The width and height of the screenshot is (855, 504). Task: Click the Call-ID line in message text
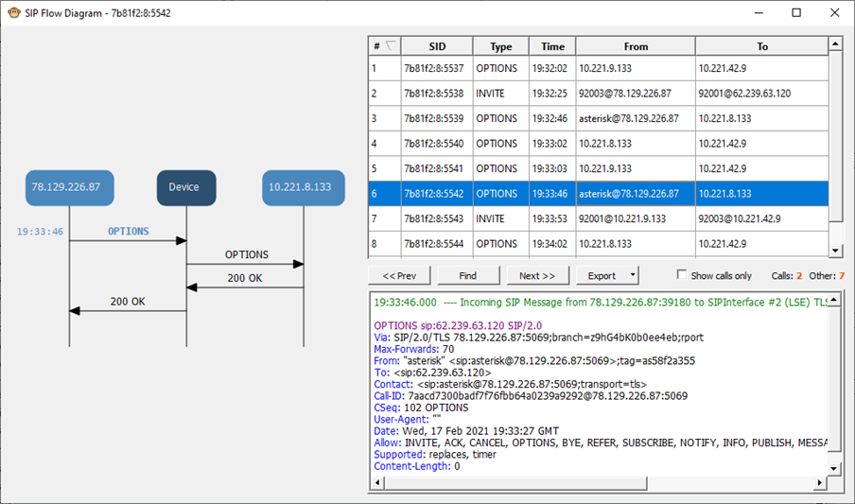point(531,396)
